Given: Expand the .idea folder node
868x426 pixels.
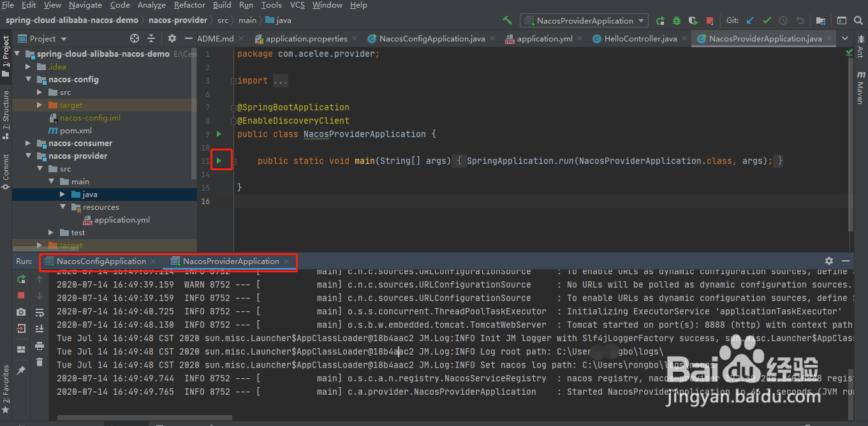Looking at the screenshot, I should (x=29, y=67).
